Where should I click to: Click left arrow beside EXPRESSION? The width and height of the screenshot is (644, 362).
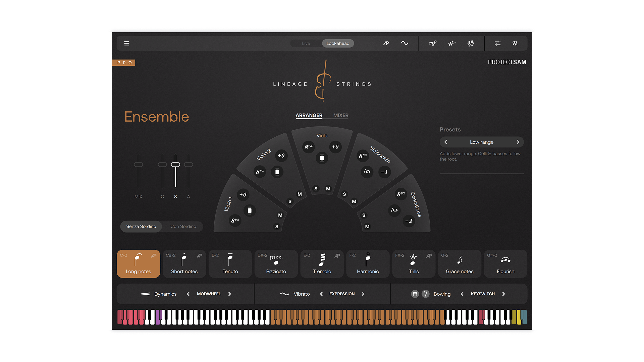[321, 294]
